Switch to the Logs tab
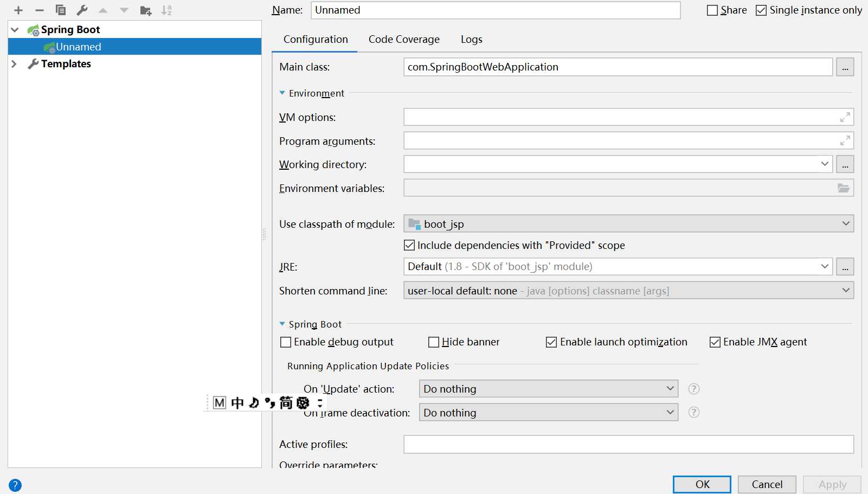This screenshot has height=494, width=868. coord(471,40)
